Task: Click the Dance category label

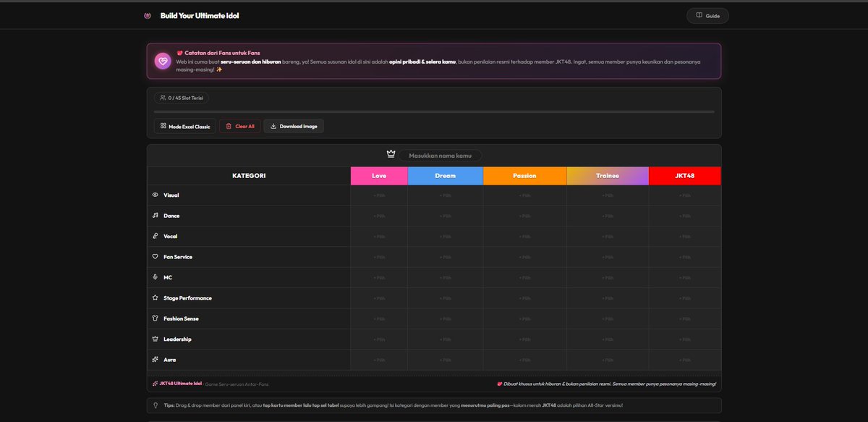Action: click(x=171, y=216)
